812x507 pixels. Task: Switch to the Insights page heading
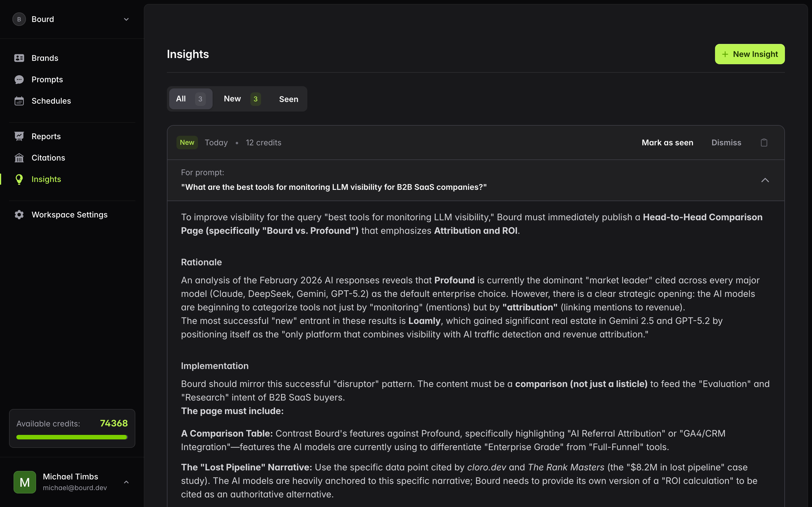(x=187, y=54)
